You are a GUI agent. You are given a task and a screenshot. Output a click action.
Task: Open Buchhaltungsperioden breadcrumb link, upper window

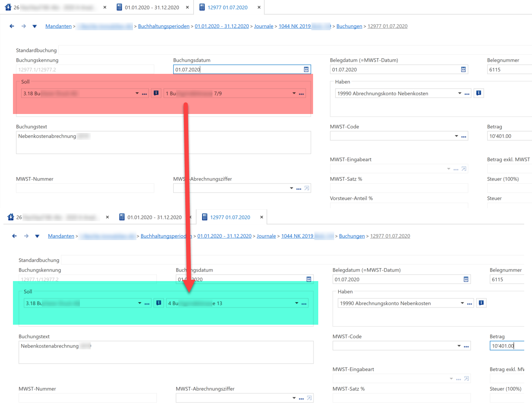(164, 26)
